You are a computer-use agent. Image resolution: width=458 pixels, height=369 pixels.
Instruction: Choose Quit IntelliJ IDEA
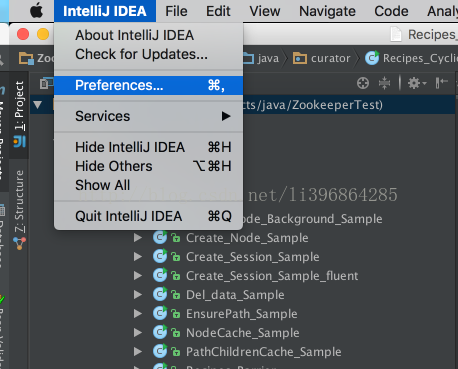148,216
